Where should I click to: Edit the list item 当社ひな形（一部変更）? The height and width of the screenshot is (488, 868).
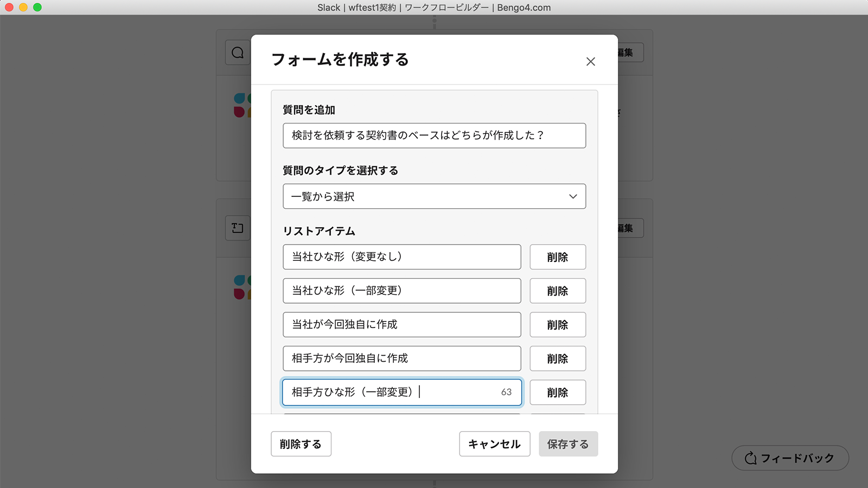coord(401,291)
